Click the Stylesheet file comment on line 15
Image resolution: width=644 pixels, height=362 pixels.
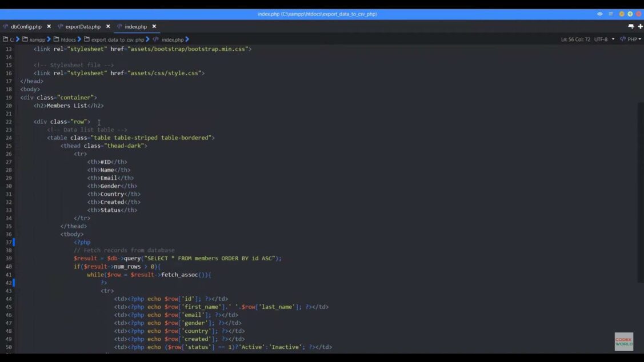coord(74,65)
